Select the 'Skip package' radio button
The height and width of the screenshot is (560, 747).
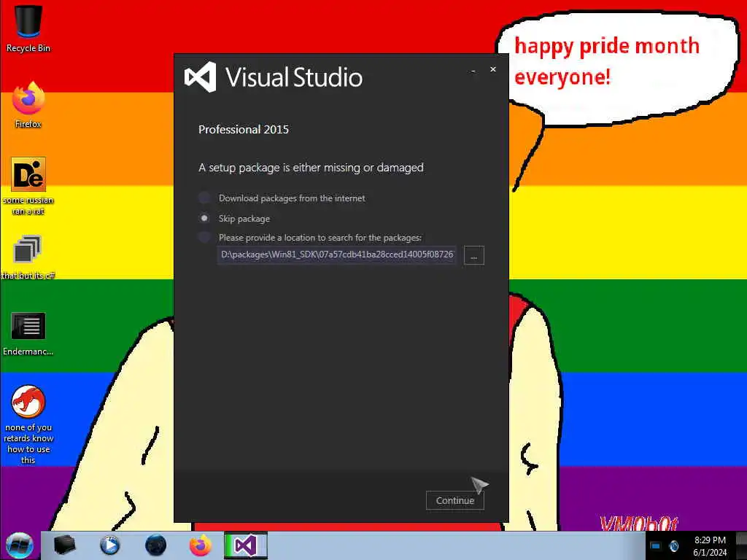(x=204, y=218)
